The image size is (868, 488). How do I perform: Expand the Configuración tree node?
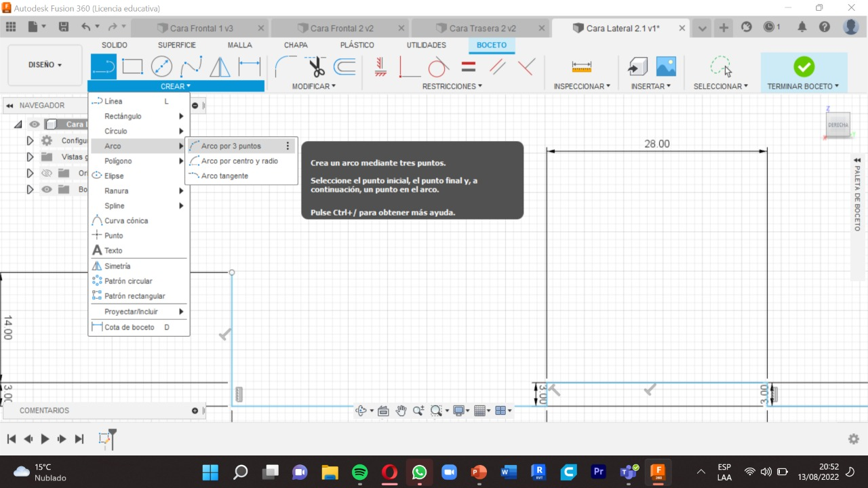coord(30,140)
